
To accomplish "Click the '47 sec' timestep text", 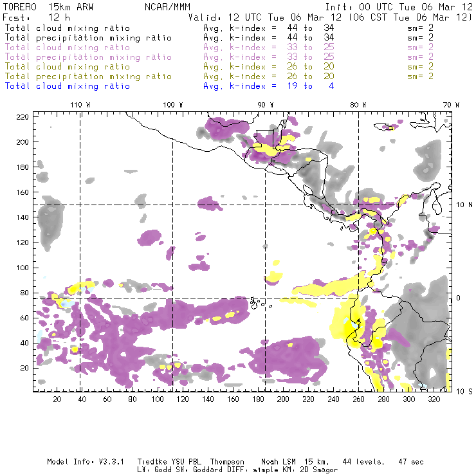I will click(411, 462).
